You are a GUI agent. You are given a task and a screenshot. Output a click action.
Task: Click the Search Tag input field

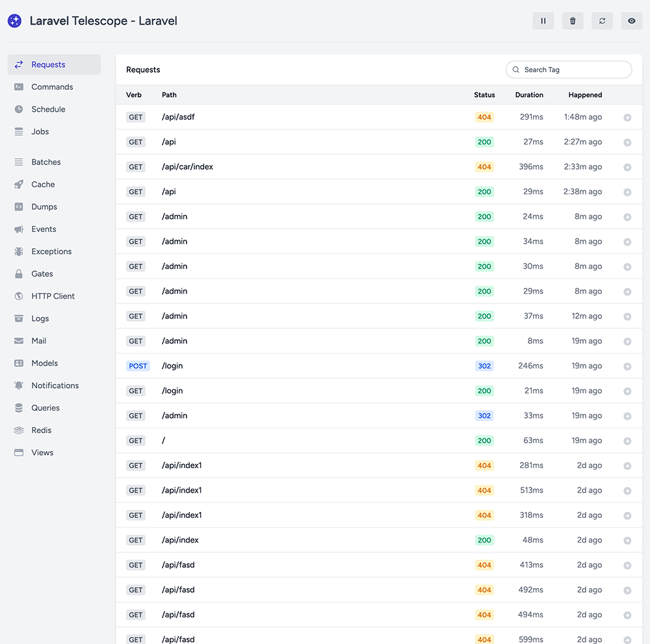click(569, 70)
